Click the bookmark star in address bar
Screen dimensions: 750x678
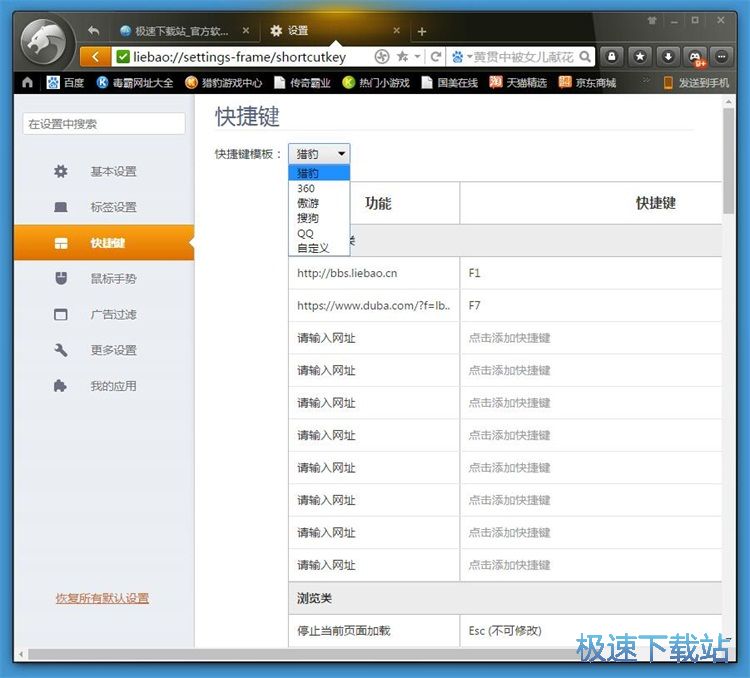[403, 56]
